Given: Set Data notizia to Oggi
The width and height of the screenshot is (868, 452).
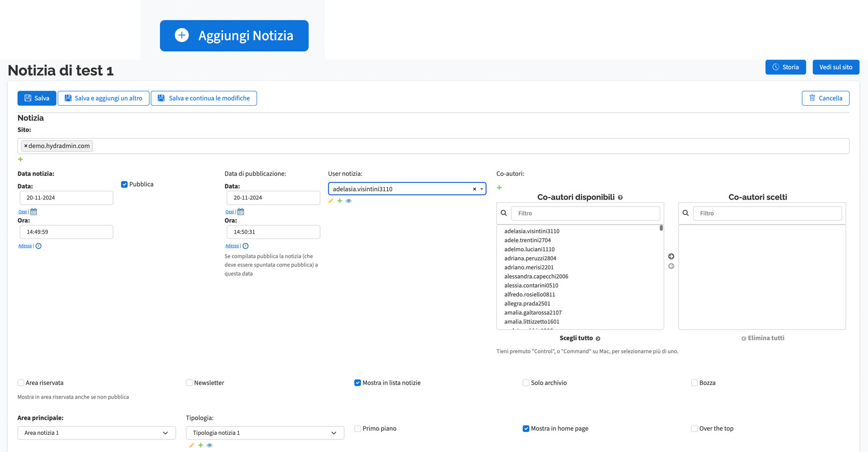Looking at the screenshot, I should coord(22,212).
